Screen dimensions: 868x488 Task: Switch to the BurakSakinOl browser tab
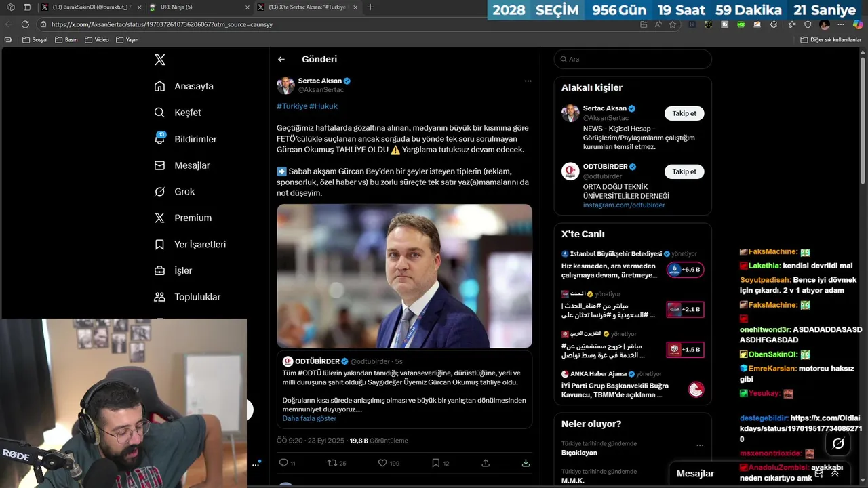point(90,7)
